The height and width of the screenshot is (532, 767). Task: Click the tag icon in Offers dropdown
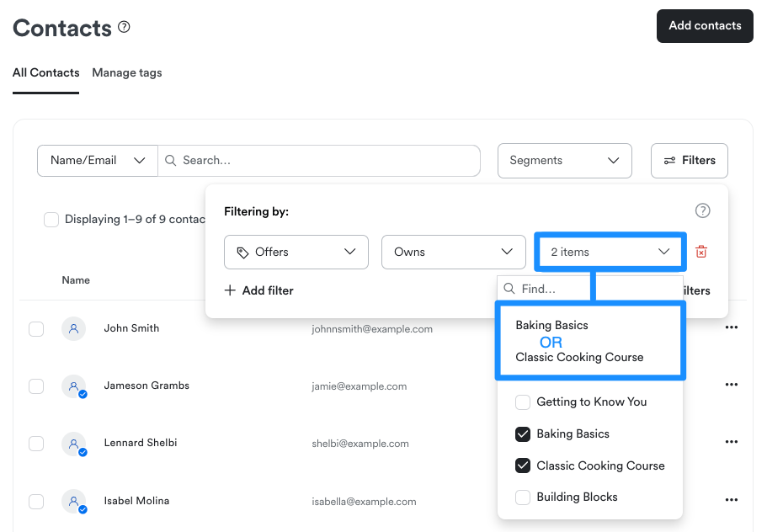[x=242, y=253]
